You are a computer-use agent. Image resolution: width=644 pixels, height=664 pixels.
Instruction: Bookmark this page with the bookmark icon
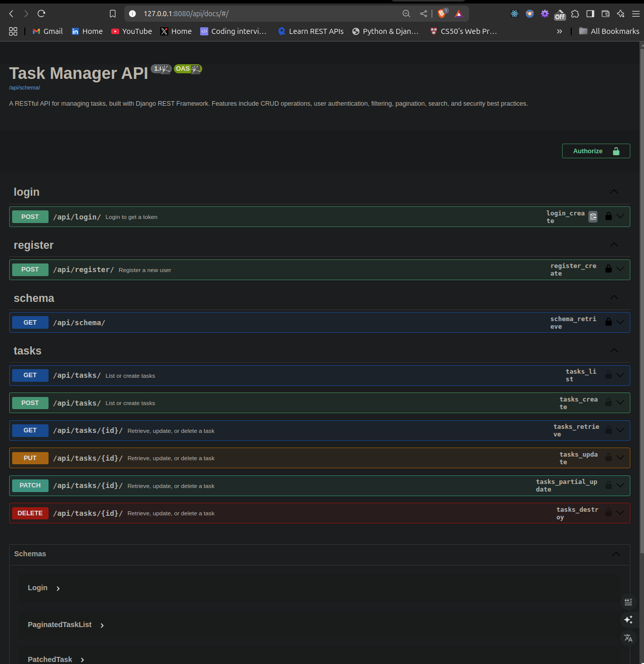pos(113,14)
